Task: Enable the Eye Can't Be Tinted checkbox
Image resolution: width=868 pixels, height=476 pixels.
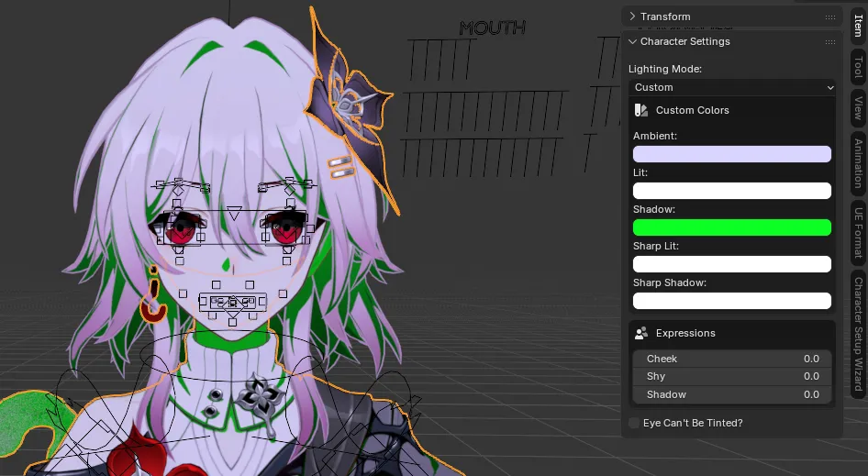Action: coord(634,423)
